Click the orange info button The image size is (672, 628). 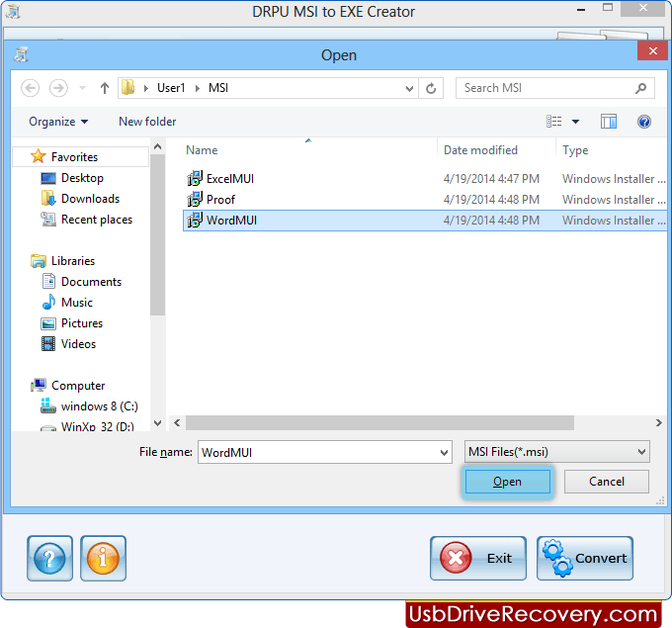[x=103, y=558]
